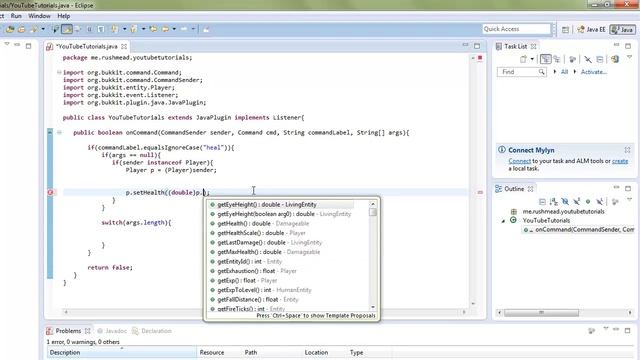Click the All working set link
Image resolution: width=640 pixels, height=360 pixels.
564,72
